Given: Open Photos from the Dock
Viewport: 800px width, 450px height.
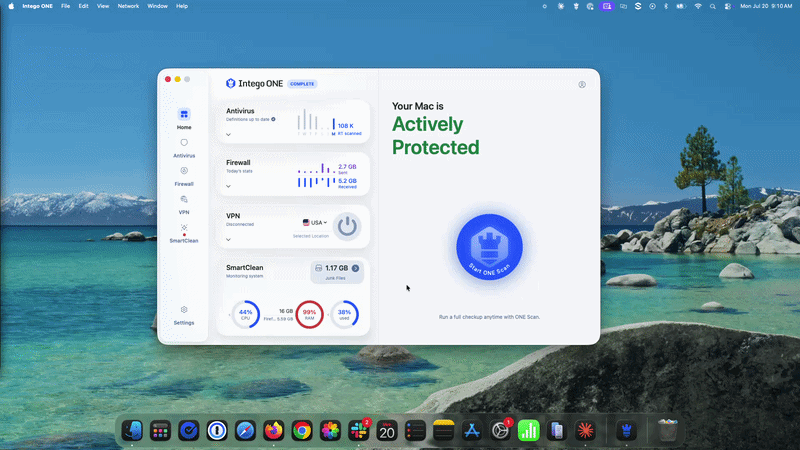Looking at the screenshot, I should click(x=330, y=431).
